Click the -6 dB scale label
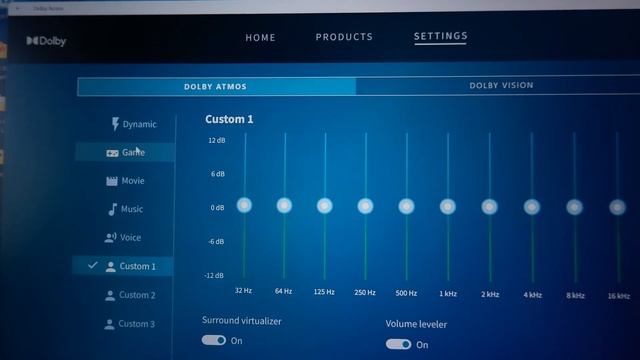The height and width of the screenshot is (360, 640). pyautogui.click(x=216, y=242)
